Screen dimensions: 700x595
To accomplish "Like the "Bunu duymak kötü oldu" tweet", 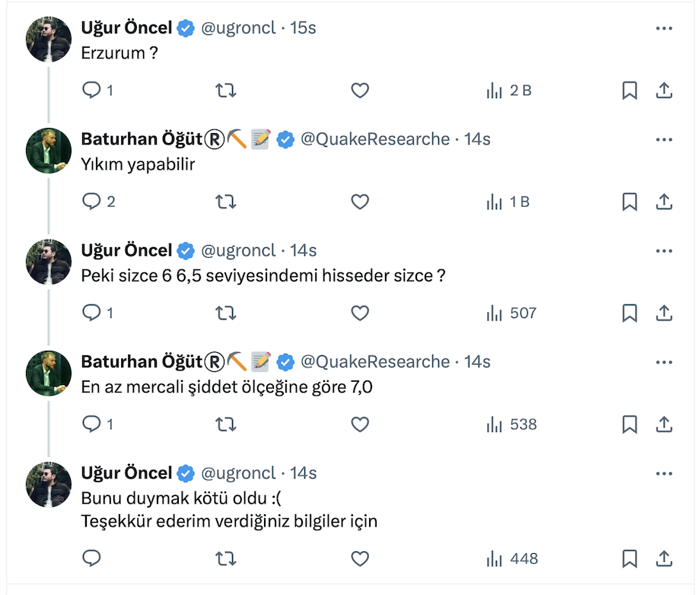I will 360,558.
